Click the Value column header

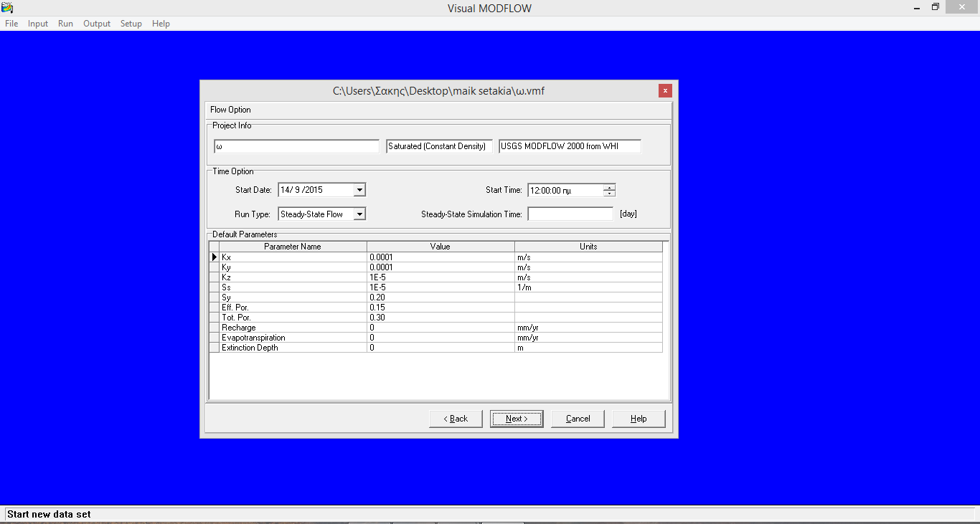tap(440, 247)
